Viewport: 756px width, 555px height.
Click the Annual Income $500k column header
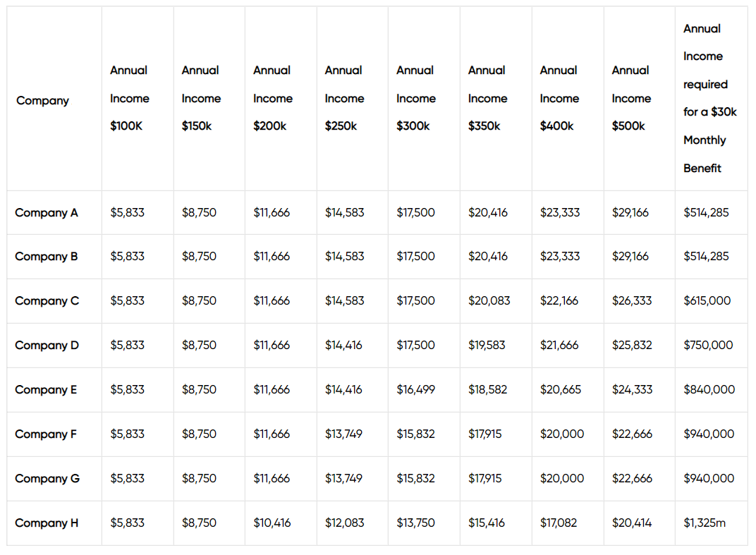630,98
